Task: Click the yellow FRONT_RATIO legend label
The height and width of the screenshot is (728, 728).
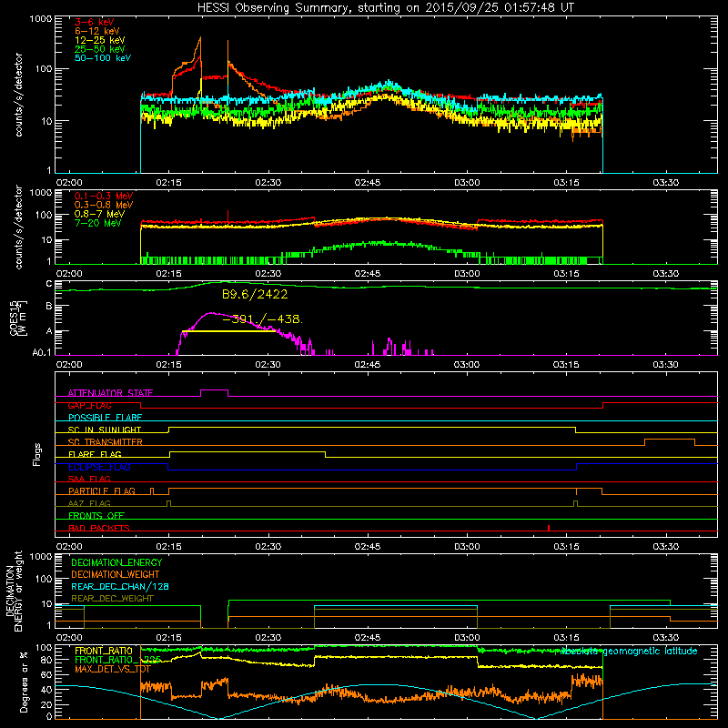Action: (104, 651)
